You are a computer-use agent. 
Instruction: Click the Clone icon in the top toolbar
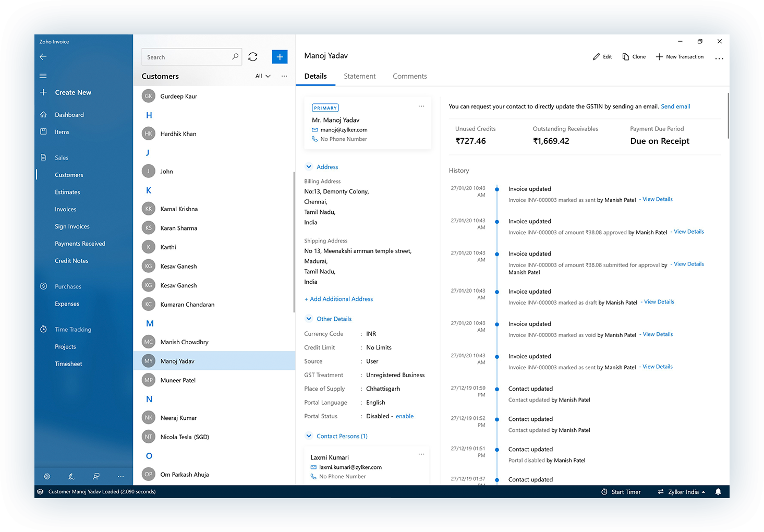pos(634,56)
